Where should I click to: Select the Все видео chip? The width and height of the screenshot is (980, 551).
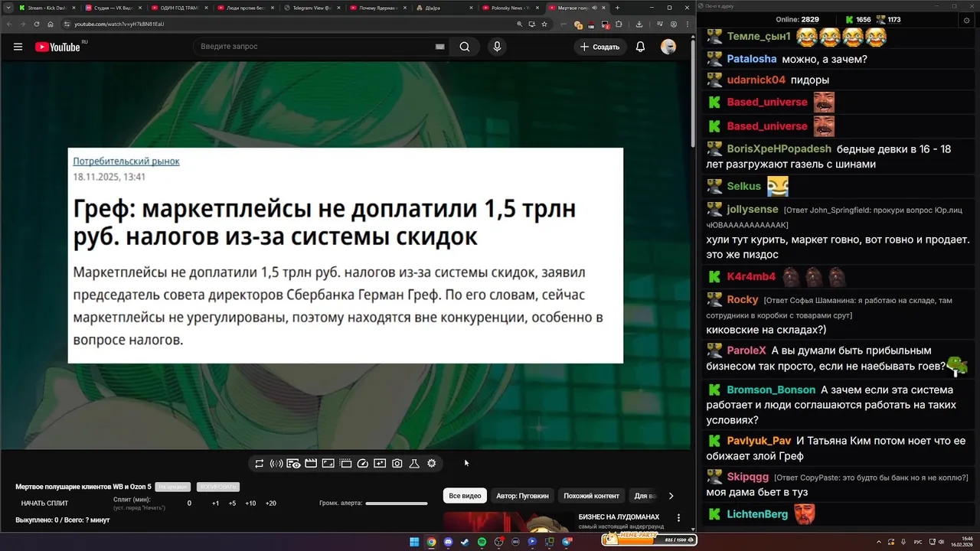[x=465, y=496]
